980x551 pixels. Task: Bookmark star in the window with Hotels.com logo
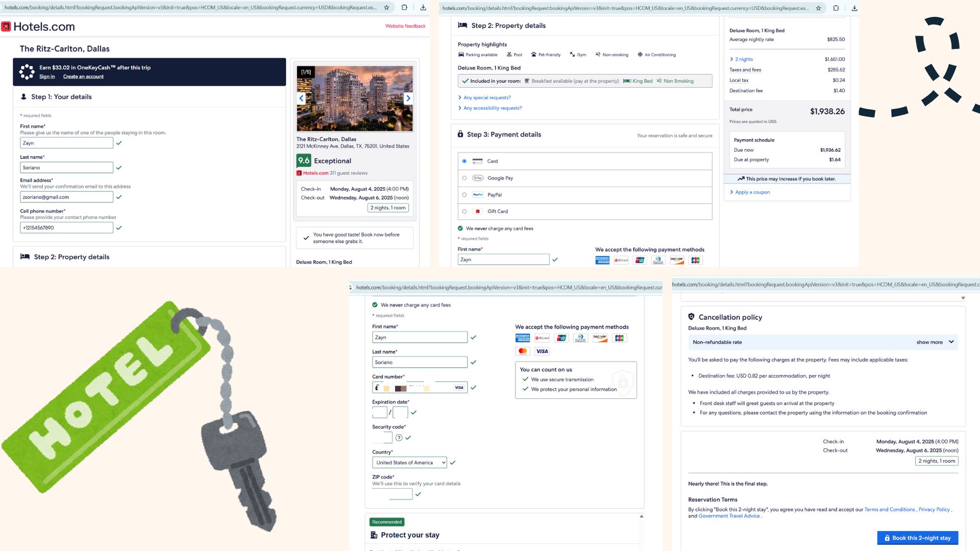(386, 8)
